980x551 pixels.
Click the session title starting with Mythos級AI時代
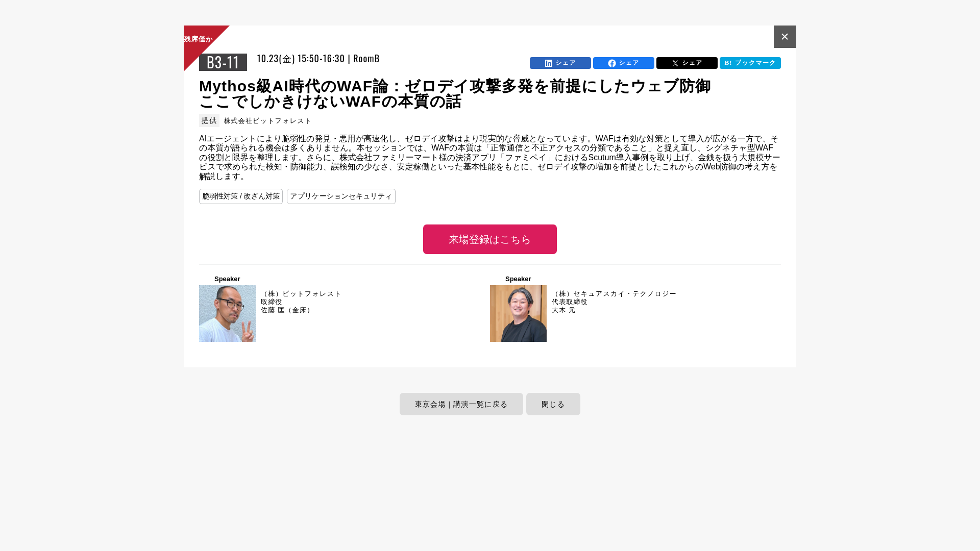[x=455, y=94]
